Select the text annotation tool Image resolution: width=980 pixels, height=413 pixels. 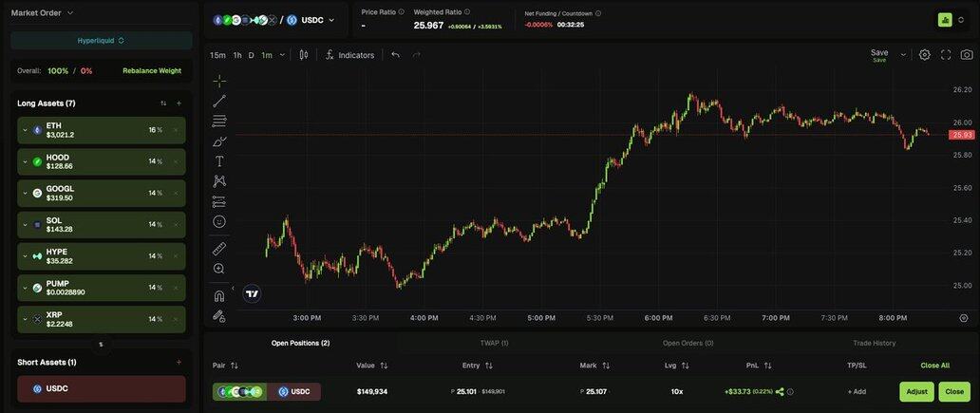coord(219,161)
